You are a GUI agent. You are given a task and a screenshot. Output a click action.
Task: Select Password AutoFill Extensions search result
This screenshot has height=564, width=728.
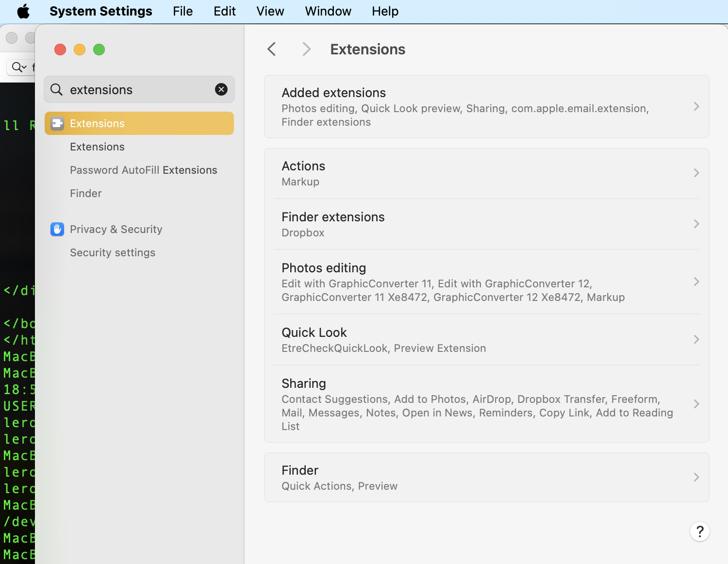143,170
